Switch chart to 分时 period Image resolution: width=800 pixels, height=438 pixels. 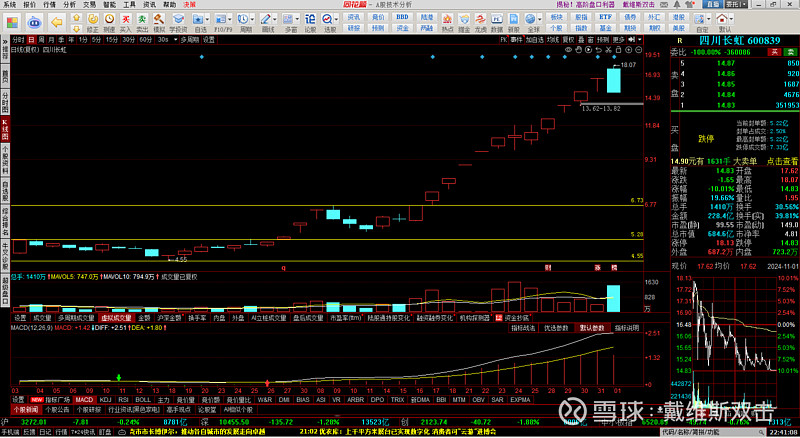18,39
